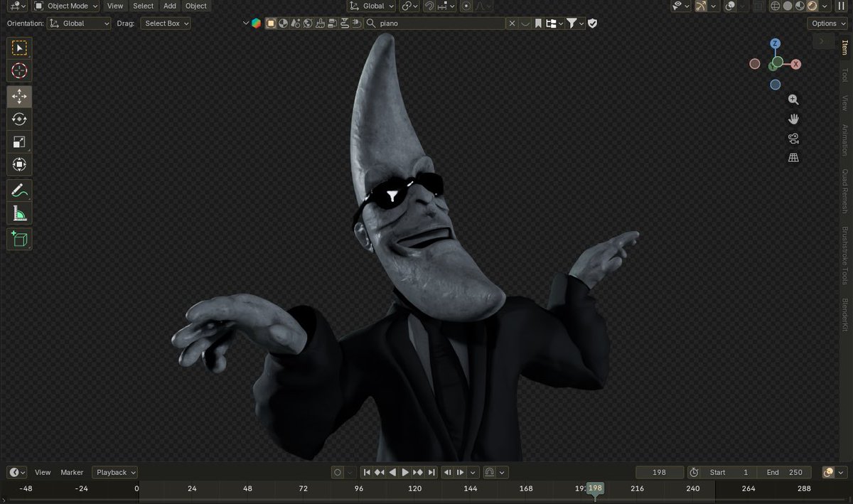Image resolution: width=853 pixels, height=504 pixels.
Task: Pick the Scale tool
Action: 19,142
